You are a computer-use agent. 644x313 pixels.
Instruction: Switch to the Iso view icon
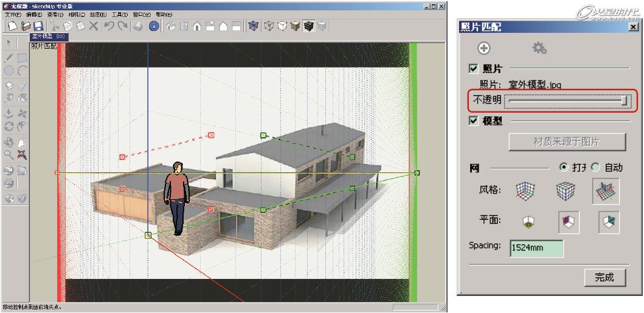tap(171, 26)
